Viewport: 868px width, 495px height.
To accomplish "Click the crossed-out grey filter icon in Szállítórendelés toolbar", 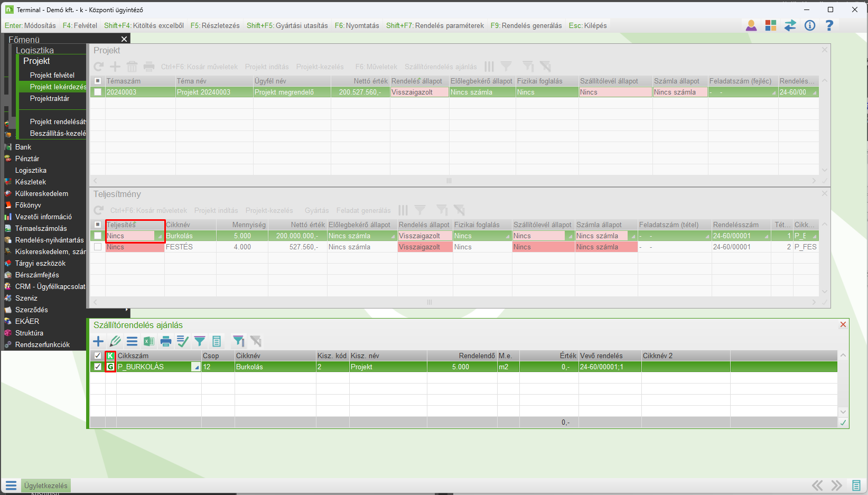I will click(256, 341).
